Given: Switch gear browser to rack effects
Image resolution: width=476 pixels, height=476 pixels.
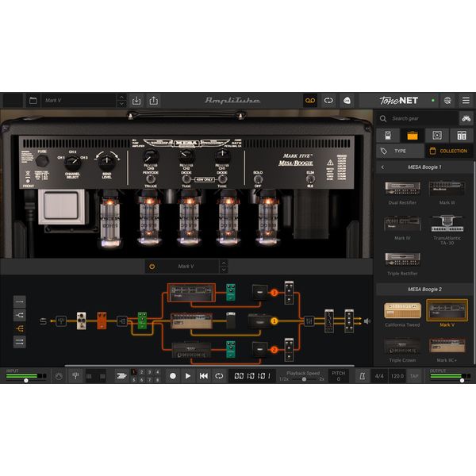Looking at the screenshot, I should click(x=462, y=136).
